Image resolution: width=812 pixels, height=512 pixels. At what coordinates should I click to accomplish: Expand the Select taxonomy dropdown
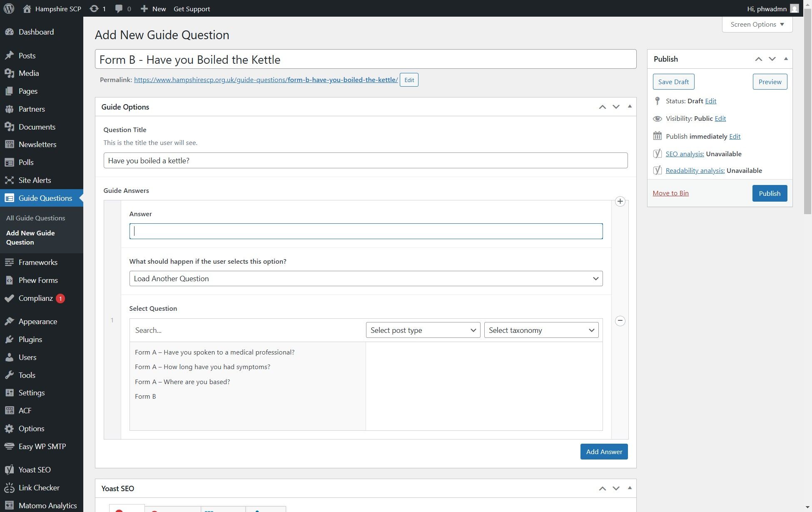tap(541, 330)
